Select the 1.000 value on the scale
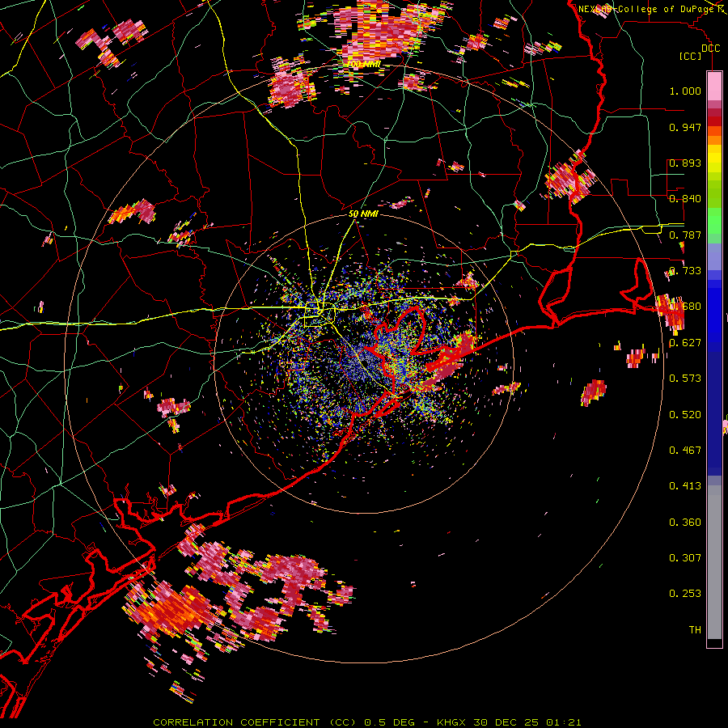728x728 pixels. pos(685,91)
